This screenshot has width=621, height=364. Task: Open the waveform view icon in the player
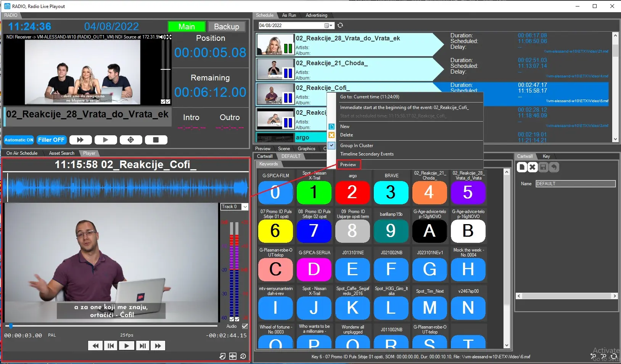233,356
